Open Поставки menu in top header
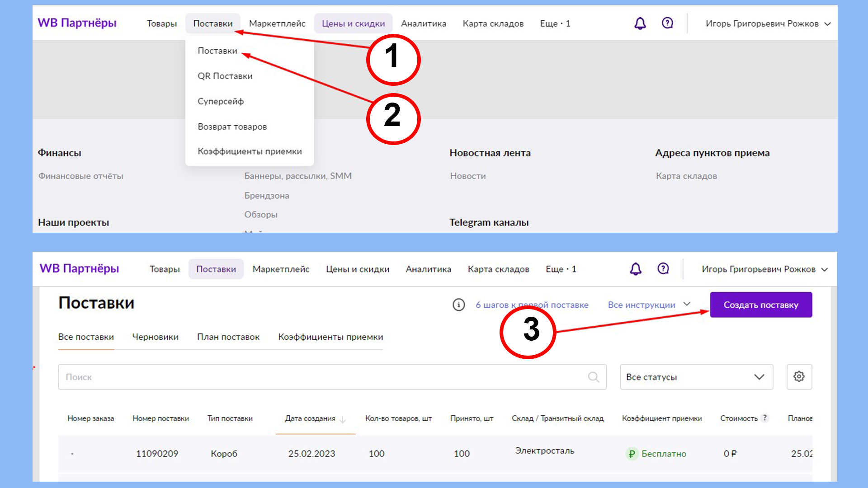Viewport: 868px width, 488px height. 213,23
